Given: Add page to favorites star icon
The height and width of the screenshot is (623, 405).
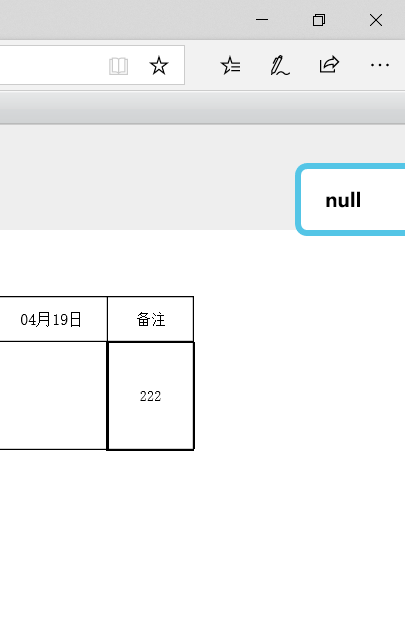Looking at the screenshot, I should [159, 66].
